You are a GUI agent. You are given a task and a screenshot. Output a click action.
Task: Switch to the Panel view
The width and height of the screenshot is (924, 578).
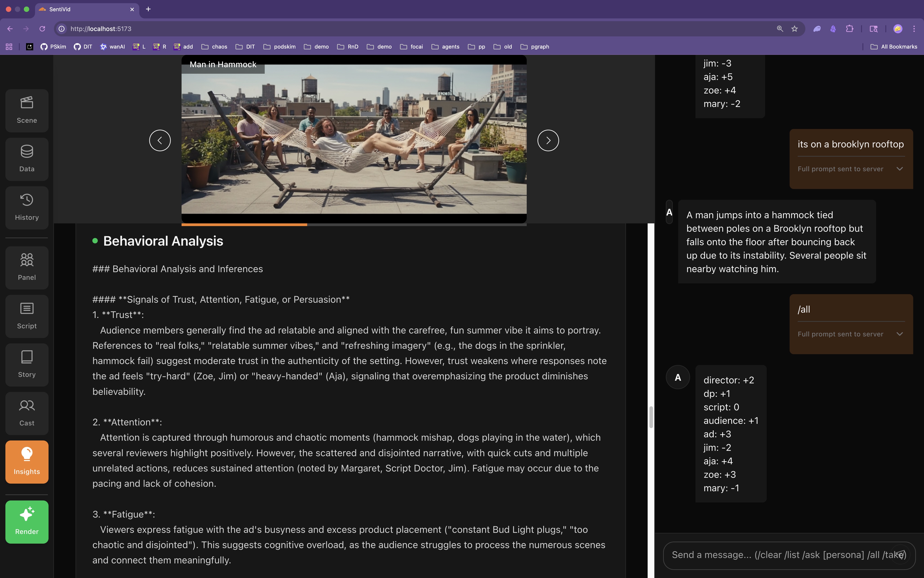click(x=27, y=268)
